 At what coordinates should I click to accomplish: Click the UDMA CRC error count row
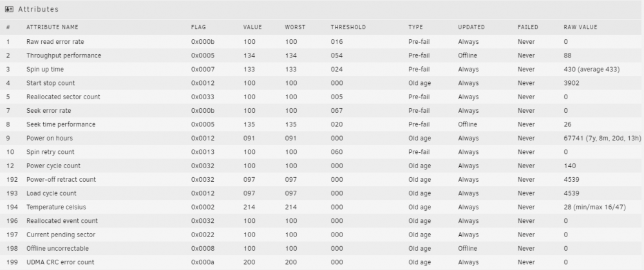point(322,262)
